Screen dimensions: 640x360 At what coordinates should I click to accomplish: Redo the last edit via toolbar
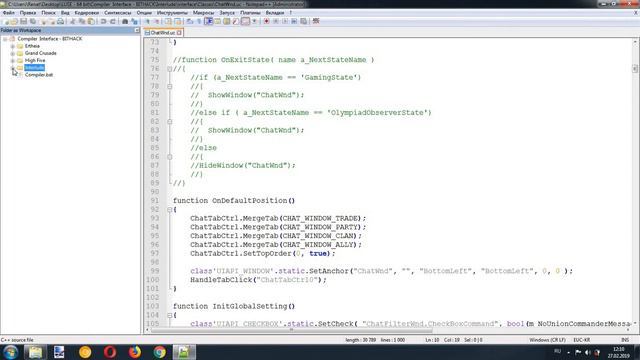(x=113, y=21)
